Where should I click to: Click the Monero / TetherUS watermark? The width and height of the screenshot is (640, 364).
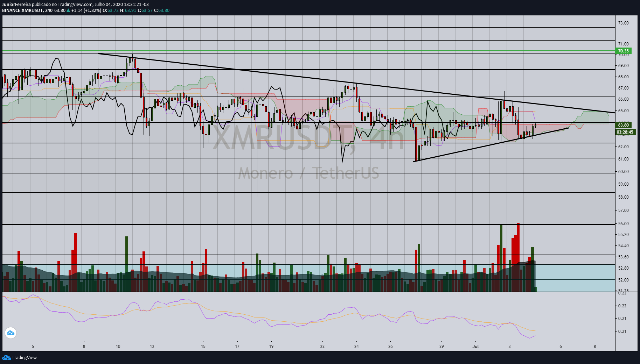(x=308, y=173)
